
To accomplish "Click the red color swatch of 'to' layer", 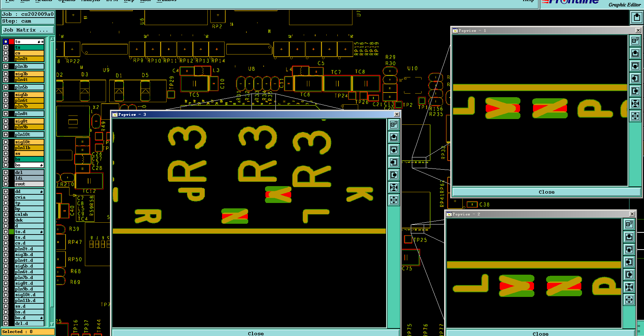I will click(x=11, y=42).
